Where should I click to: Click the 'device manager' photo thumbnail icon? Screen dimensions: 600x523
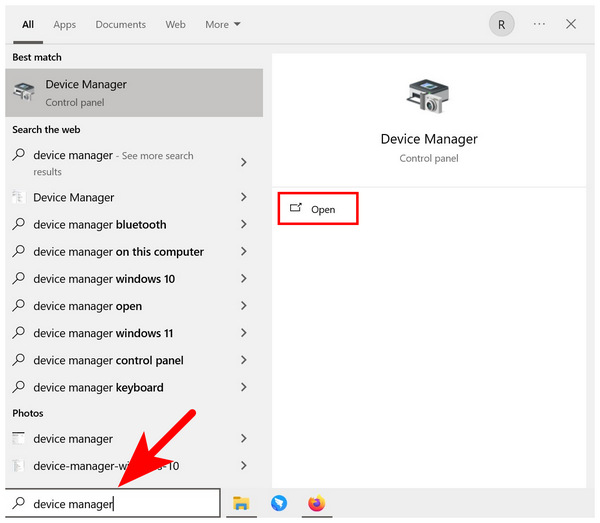pyautogui.click(x=18, y=438)
